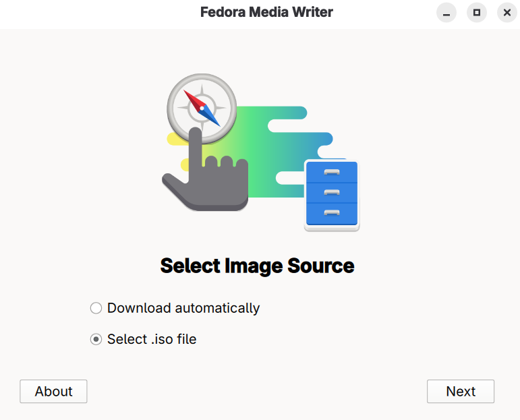Maximize the Fedora Media Writer window
Image resolution: width=520 pixels, height=420 pixels.
point(477,13)
